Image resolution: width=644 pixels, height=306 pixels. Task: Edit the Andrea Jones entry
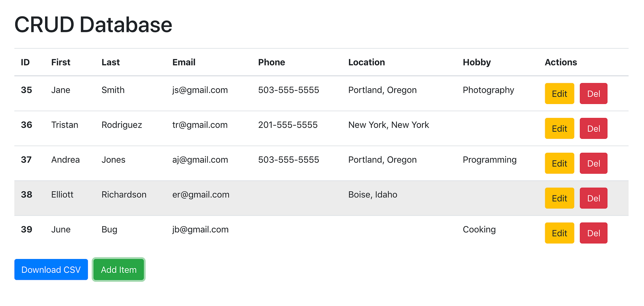coord(559,163)
